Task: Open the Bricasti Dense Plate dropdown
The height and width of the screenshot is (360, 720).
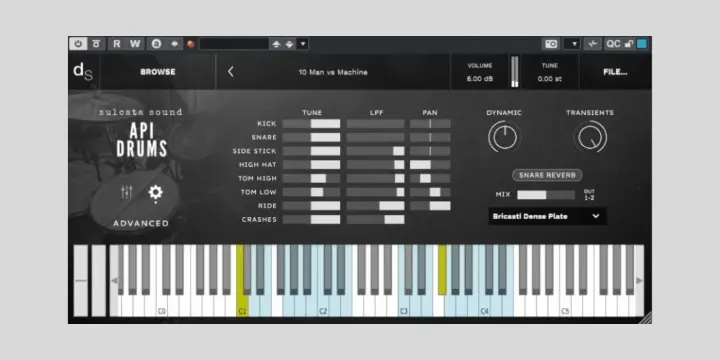Action: tap(547, 216)
